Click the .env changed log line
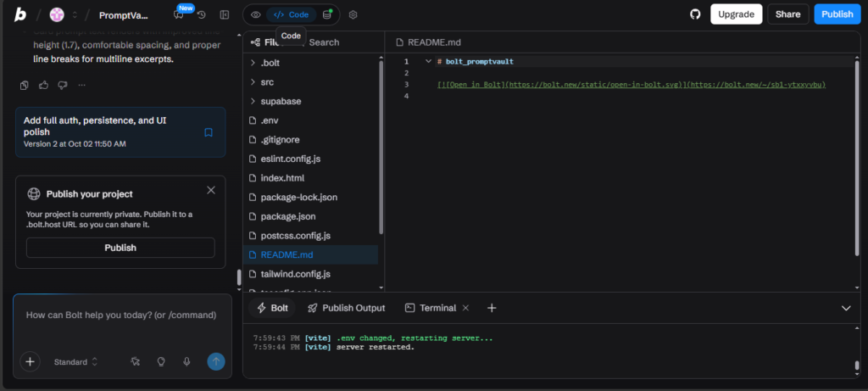868x391 pixels. [x=373, y=338]
